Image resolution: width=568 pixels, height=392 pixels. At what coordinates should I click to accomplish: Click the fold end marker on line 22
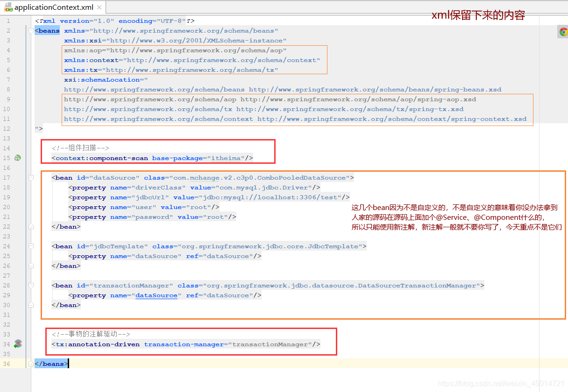(x=31, y=227)
